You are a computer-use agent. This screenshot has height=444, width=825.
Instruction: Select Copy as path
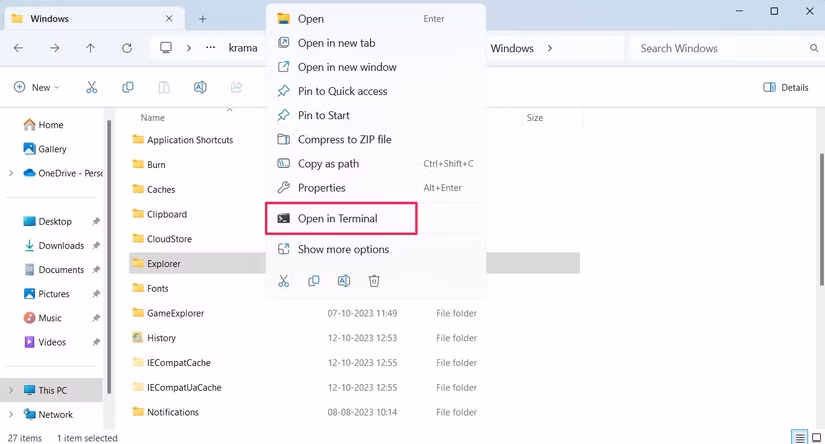[x=376, y=164]
